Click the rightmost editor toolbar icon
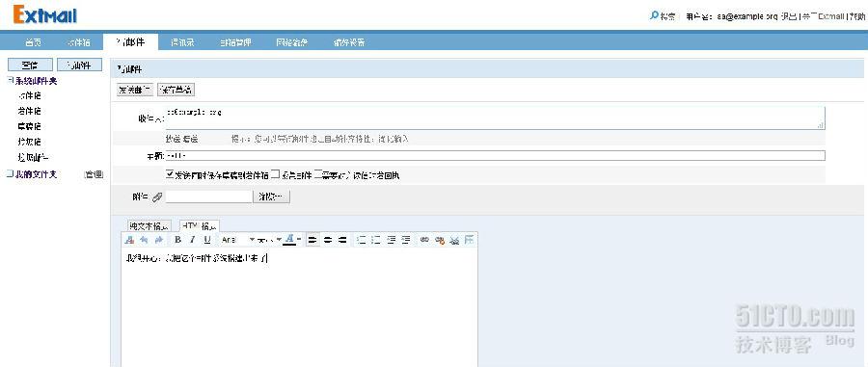The width and height of the screenshot is (868, 367). pos(470,240)
